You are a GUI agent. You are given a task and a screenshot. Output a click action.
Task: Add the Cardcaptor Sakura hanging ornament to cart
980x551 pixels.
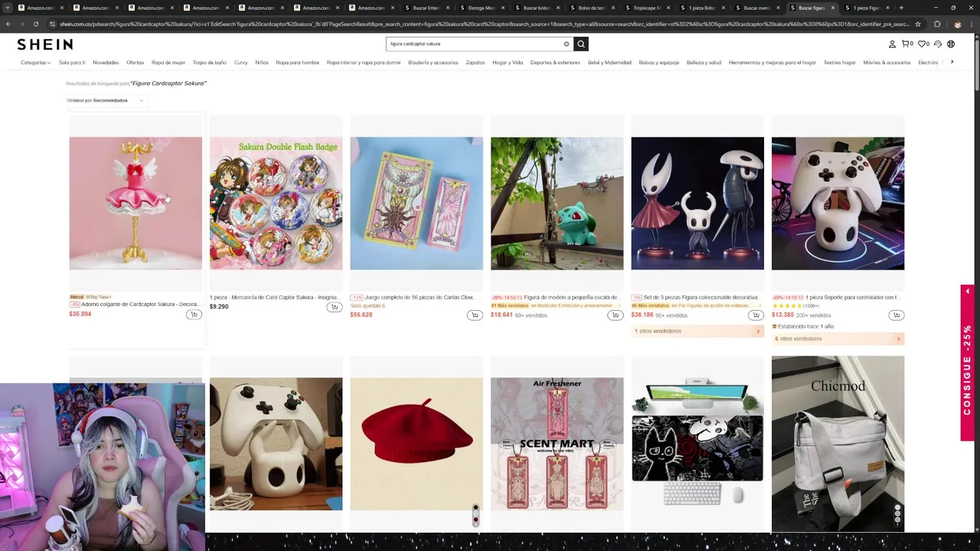[x=194, y=315]
